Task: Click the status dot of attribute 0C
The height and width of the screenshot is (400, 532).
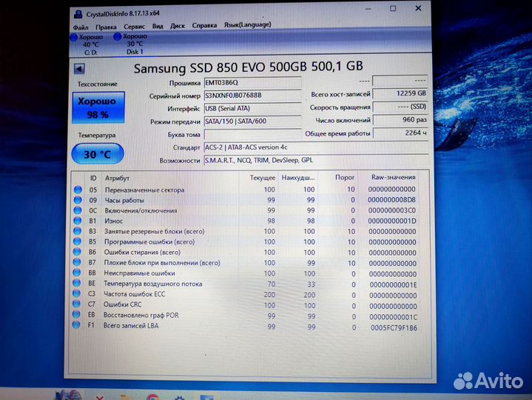Action: [x=78, y=210]
